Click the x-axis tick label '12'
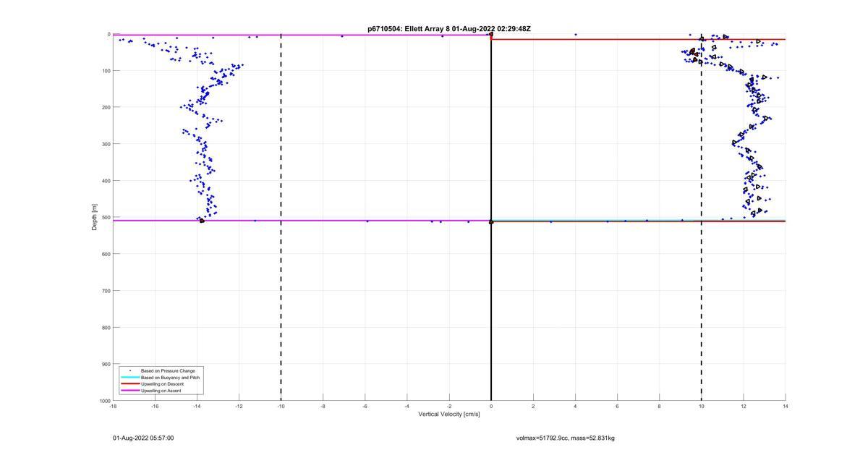 (744, 407)
